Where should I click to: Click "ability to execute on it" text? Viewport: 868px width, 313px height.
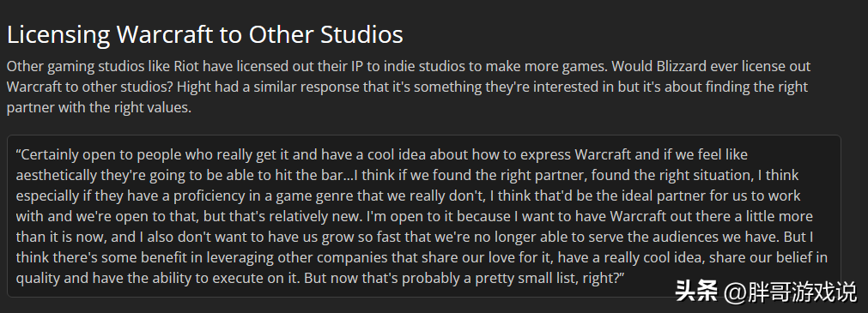click(215, 278)
